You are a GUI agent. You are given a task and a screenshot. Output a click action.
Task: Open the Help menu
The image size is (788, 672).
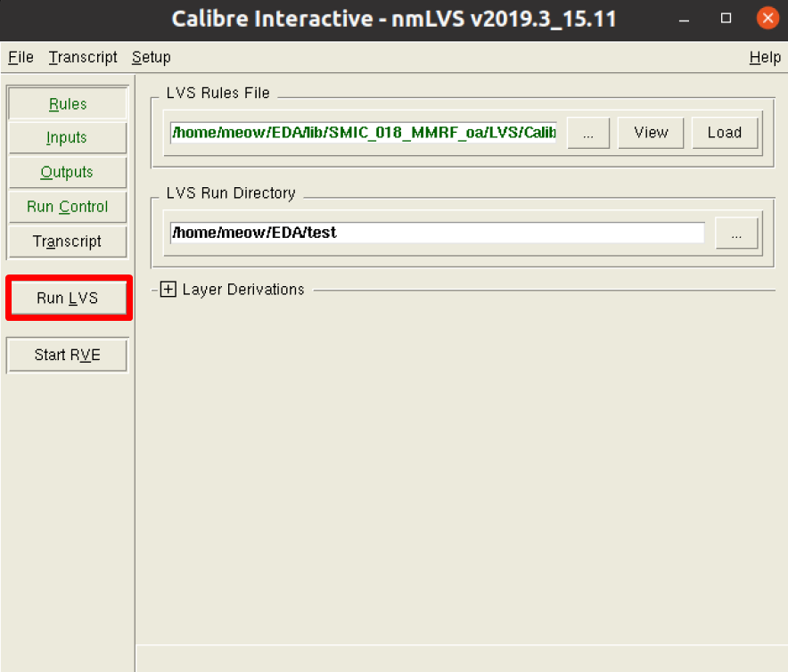765,57
